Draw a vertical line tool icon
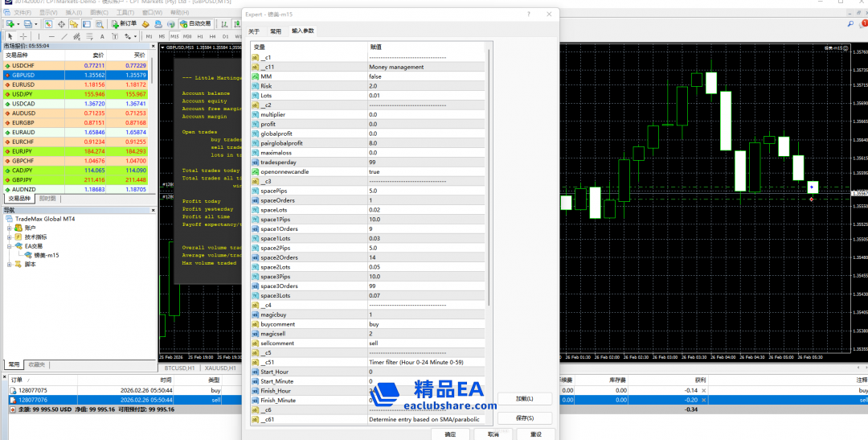 coord(40,36)
